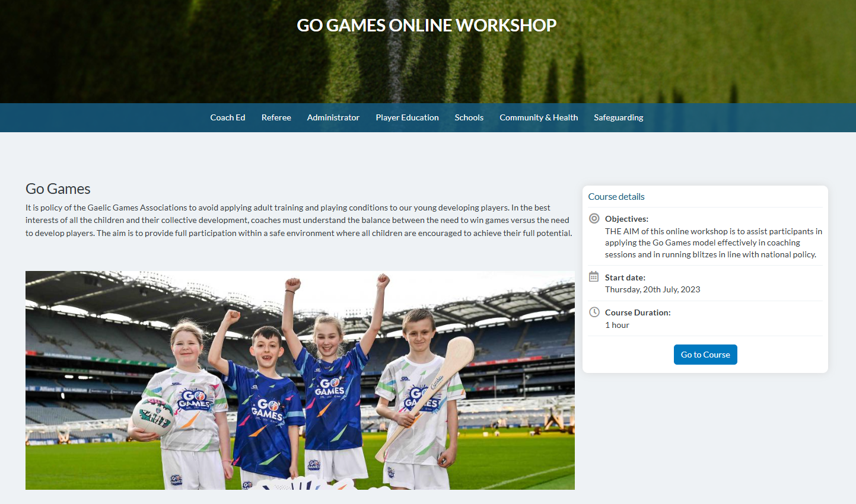The image size is (856, 504).
Task: Click the Course details panel heading
Action: (616, 197)
